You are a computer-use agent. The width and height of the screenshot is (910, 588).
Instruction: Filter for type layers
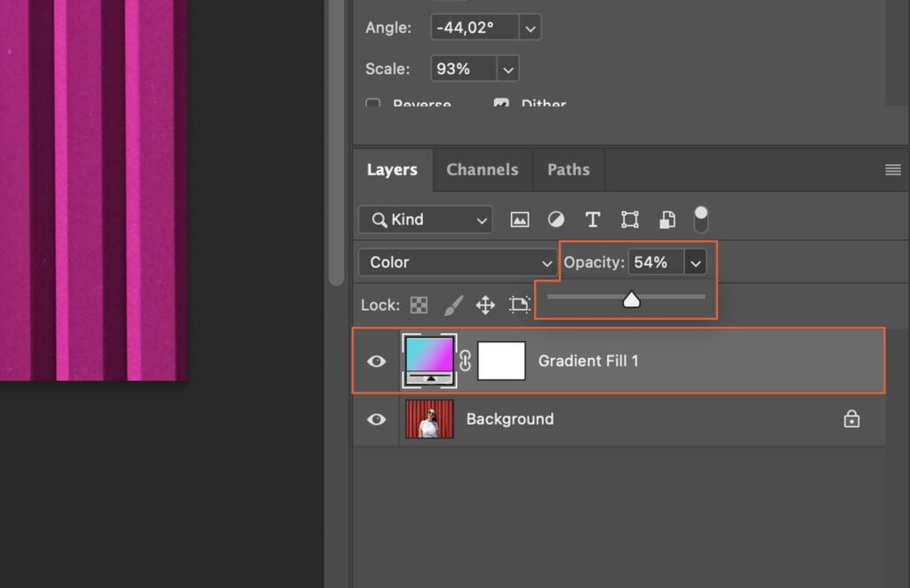tap(593, 219)
